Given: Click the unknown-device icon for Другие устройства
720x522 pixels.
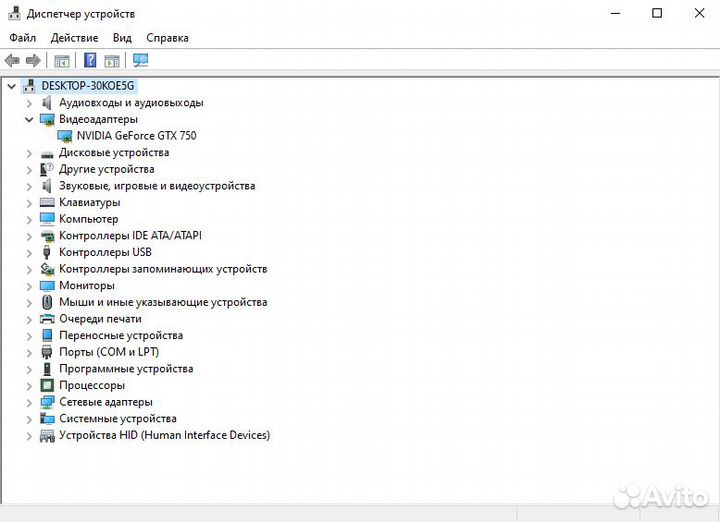Looking at the screenshot, I should (47, 169).
